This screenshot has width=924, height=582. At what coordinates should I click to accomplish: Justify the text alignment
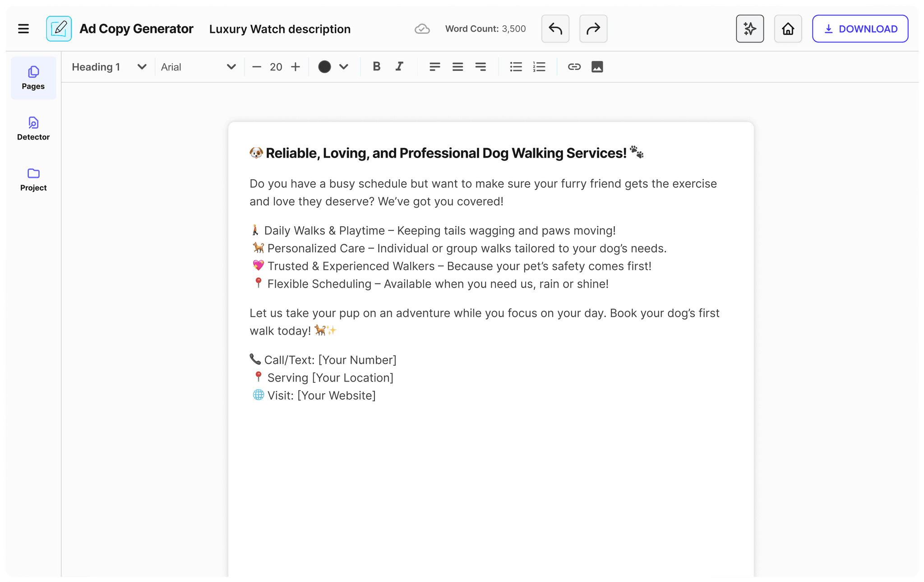pyautogui.click(x=457, y=67)
